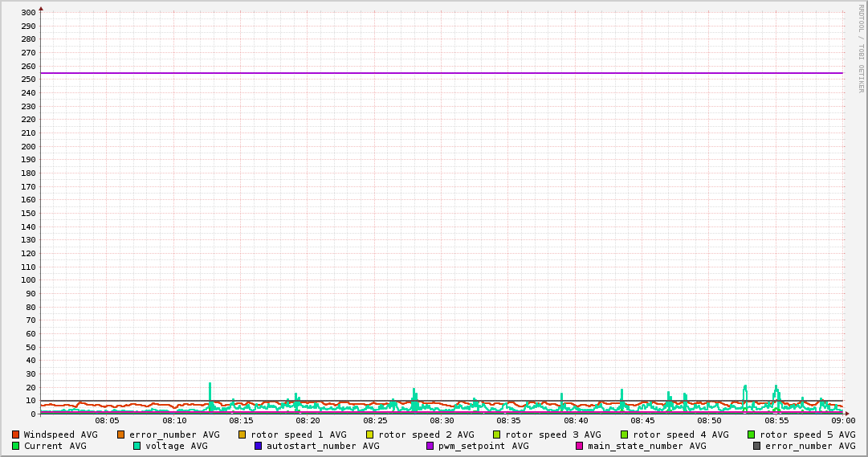Click the dark gray error_number AVG swatch

757,446
